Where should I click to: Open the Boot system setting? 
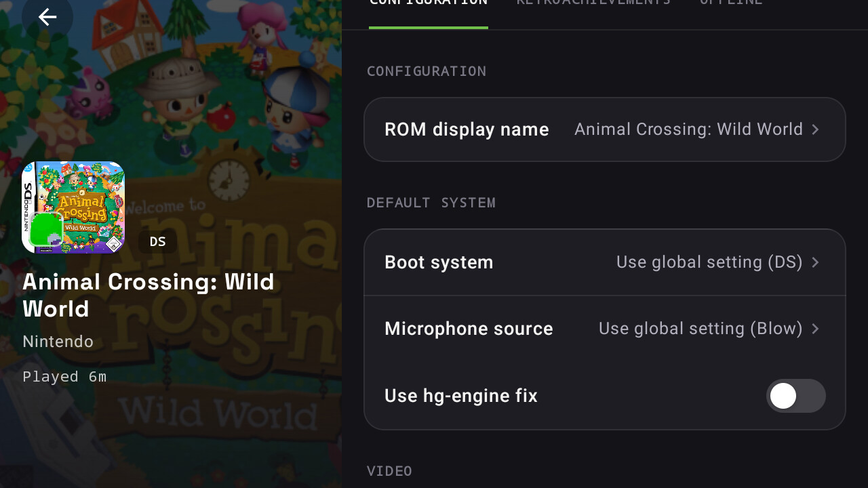[605, 262]
